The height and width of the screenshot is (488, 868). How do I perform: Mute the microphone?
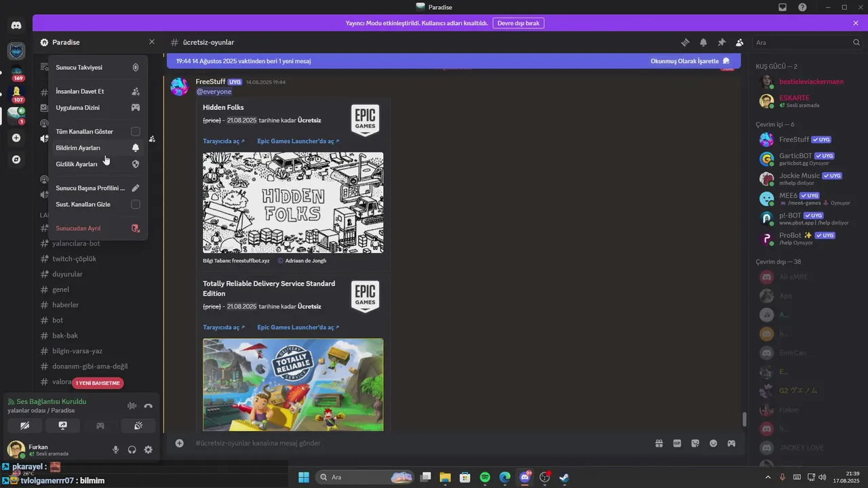tap(115, 450)
